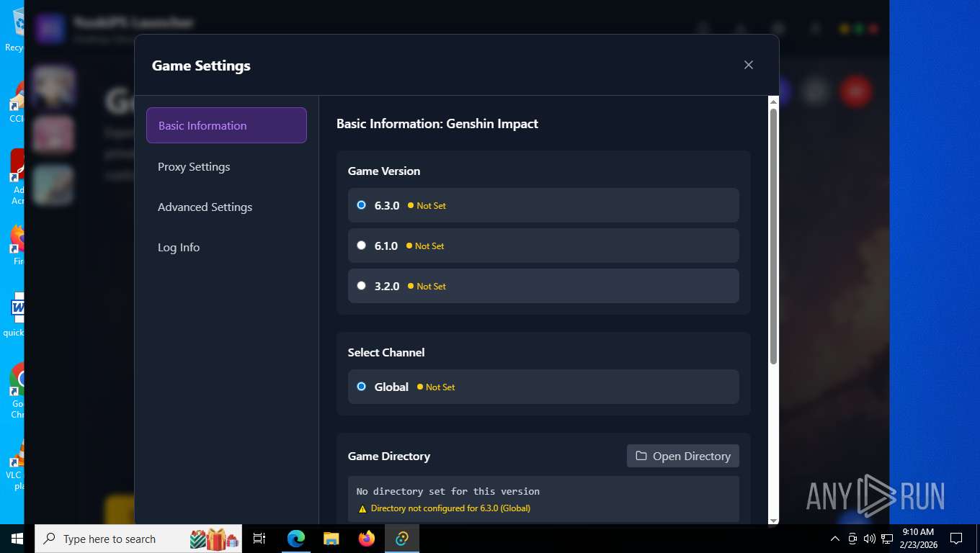This screenshot has height=553, width=980.
Task: Open the Basic Information tab
Action: [x=226, y=125]
